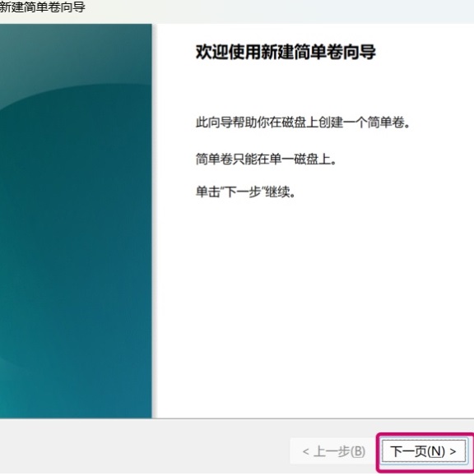Click the line 单击"下一步"继续。
The image size is (474, 476).
point(245,192)
